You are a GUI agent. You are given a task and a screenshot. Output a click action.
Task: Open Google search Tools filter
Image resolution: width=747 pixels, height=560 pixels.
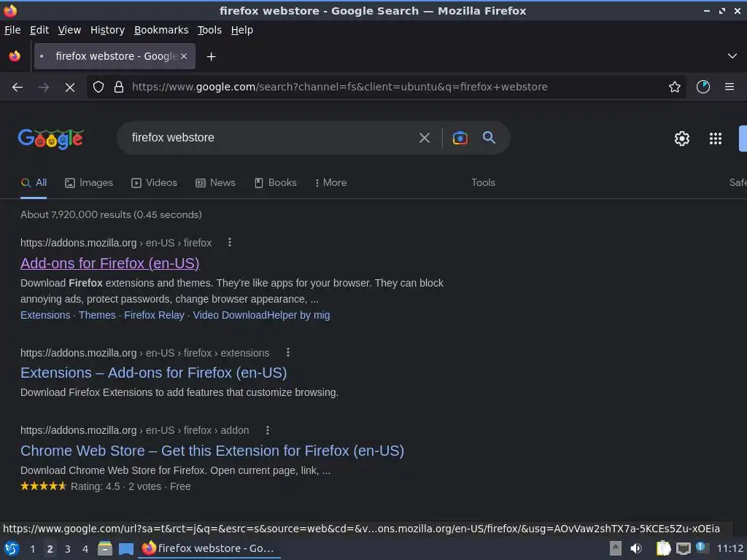tap(483, 183)
